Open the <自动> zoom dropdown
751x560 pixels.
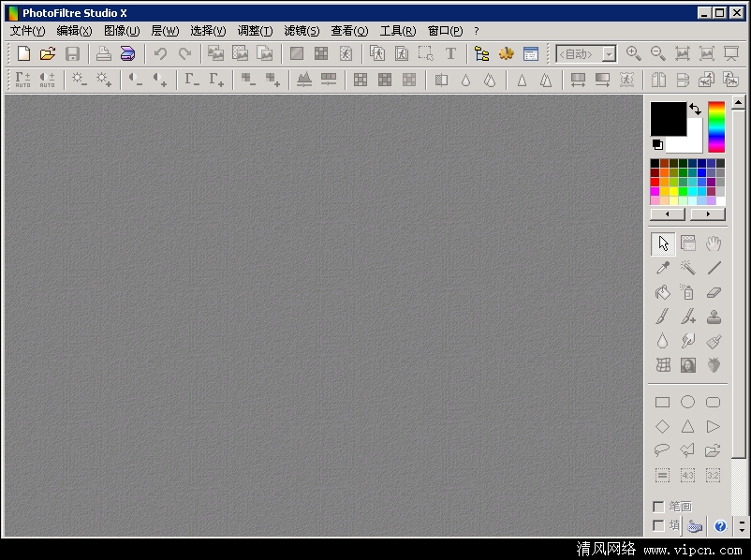click(x=609, y=54)
